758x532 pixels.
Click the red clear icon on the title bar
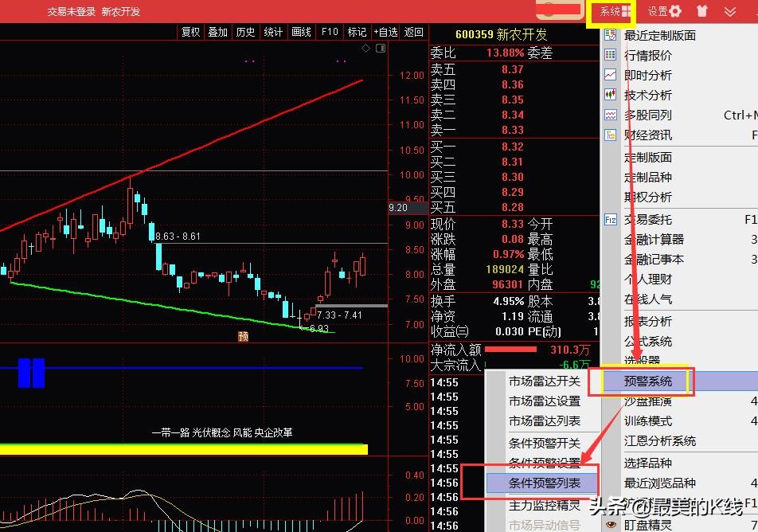[x=704, y=10]
